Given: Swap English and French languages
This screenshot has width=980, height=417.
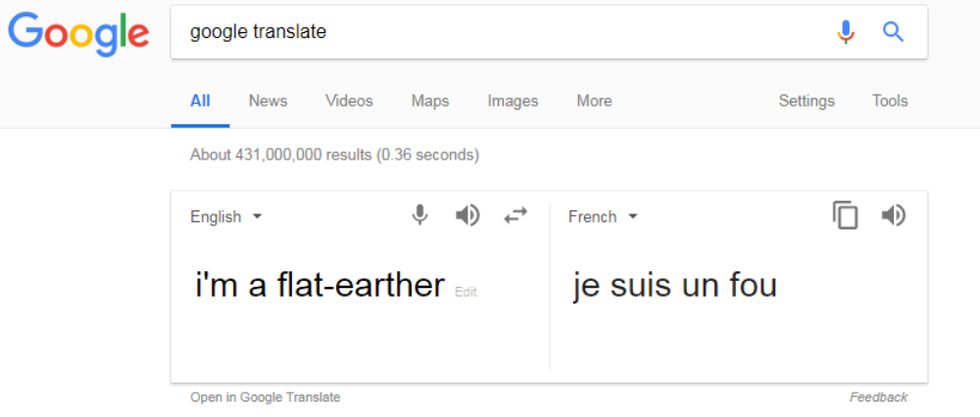Looking at the screenshot, I should coord(516,216).
